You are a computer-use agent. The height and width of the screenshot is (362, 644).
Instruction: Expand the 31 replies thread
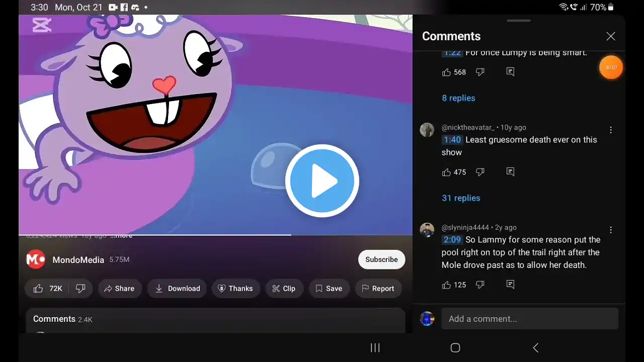pos(461,198)
